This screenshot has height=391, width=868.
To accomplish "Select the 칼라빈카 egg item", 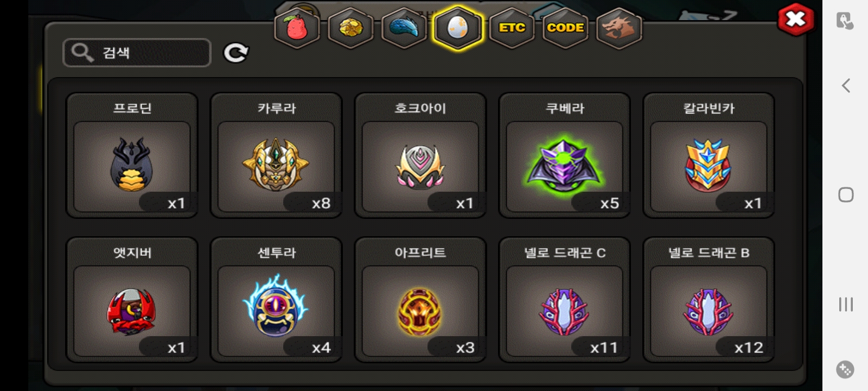I will coord(709,155).
